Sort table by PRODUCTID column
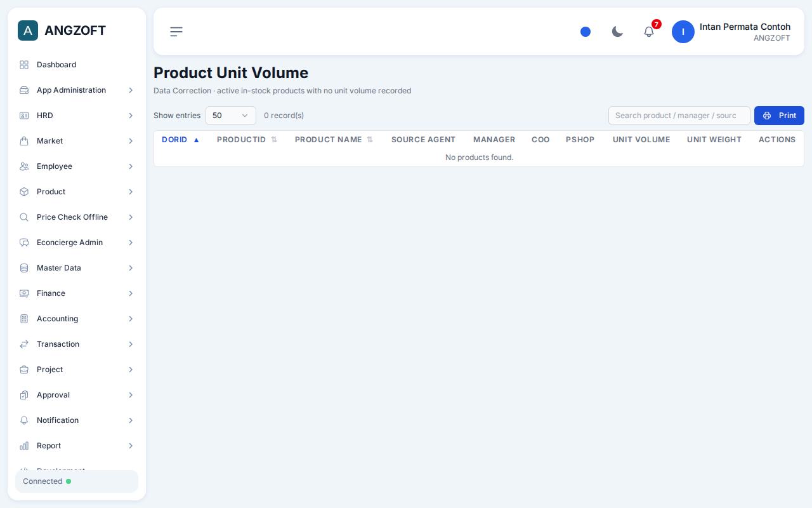This screenshot has width=812, height=508. (247, 140)
